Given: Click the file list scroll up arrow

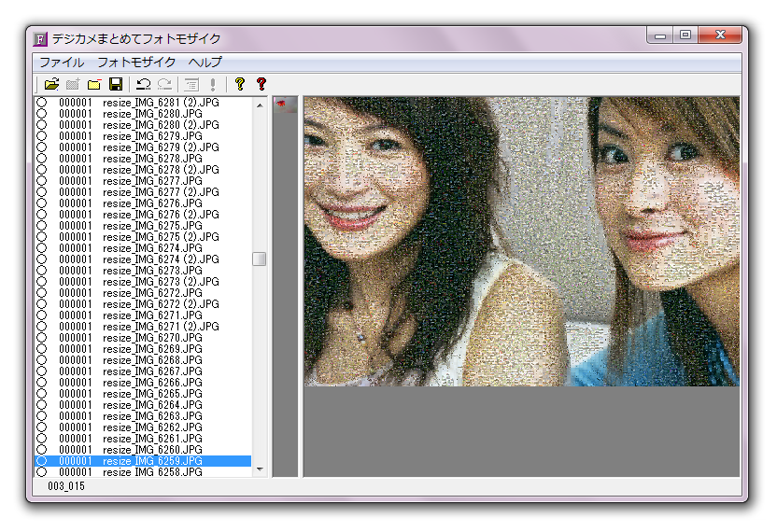Looking at the screenshot, I should pos(260,105).
